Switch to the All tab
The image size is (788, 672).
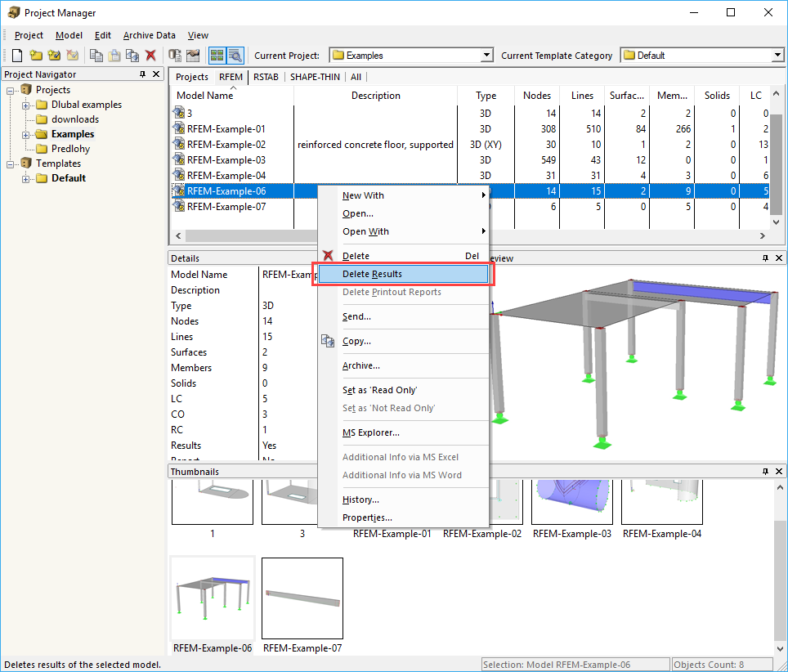[356, 77]
